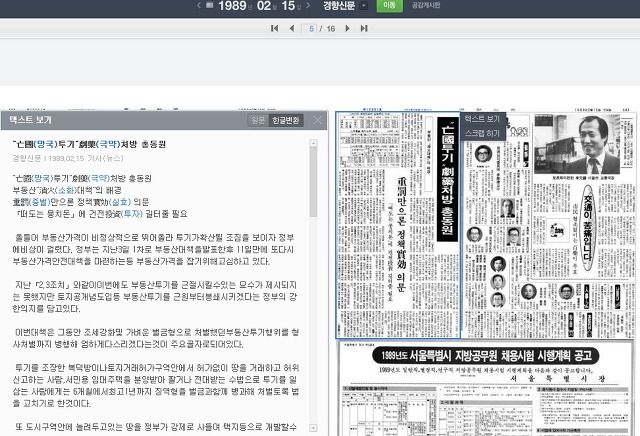Click the article byline 경향신문 1989.02.15
The width and height of the screenshot is (640, 436).
[68, 158]
